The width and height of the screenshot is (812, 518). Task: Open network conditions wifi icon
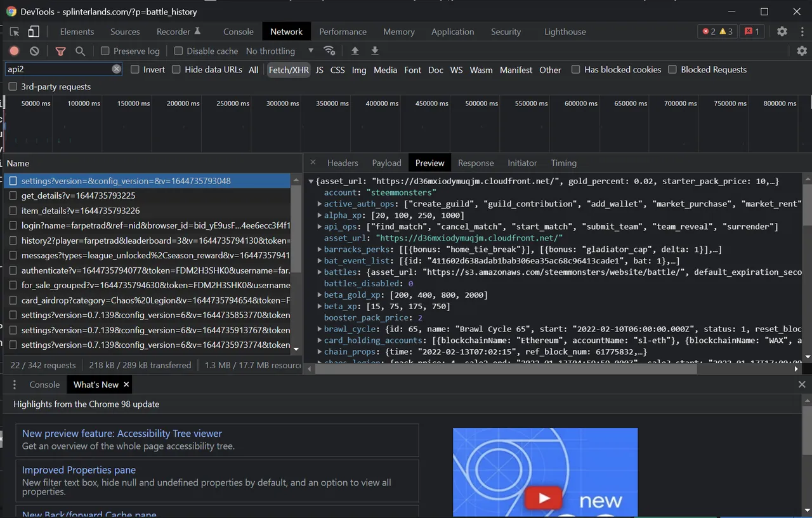click(x=329, y=51)
